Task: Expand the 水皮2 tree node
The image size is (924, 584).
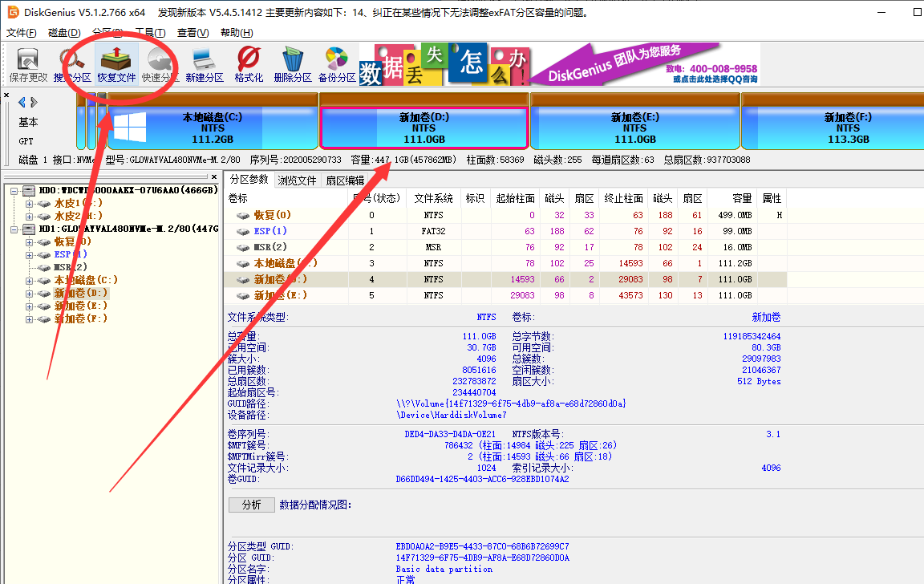Action: (29, 217)
